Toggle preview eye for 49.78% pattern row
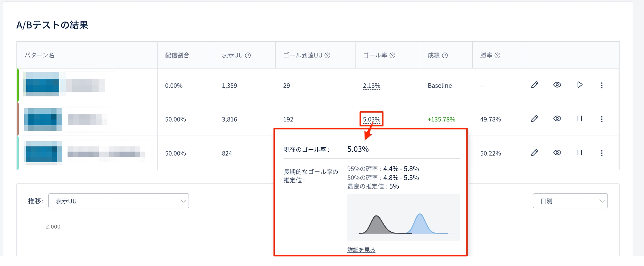 coord(557,119)
